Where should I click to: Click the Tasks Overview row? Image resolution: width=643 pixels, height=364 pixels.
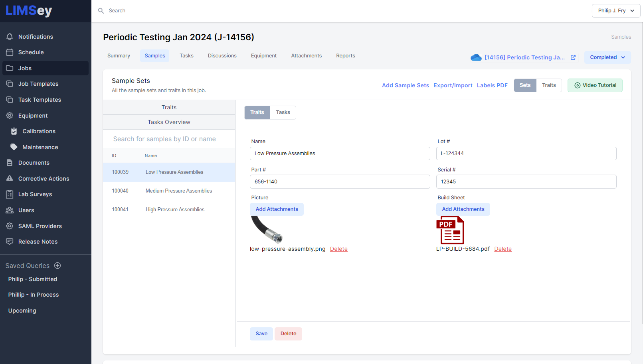coord(169,122)
